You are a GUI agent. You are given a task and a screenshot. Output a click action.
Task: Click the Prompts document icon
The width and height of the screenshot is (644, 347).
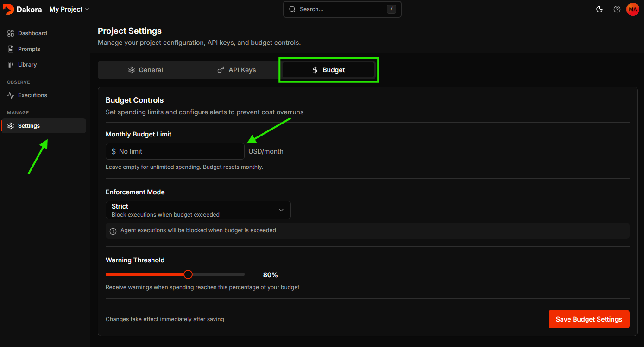[11, 49]
